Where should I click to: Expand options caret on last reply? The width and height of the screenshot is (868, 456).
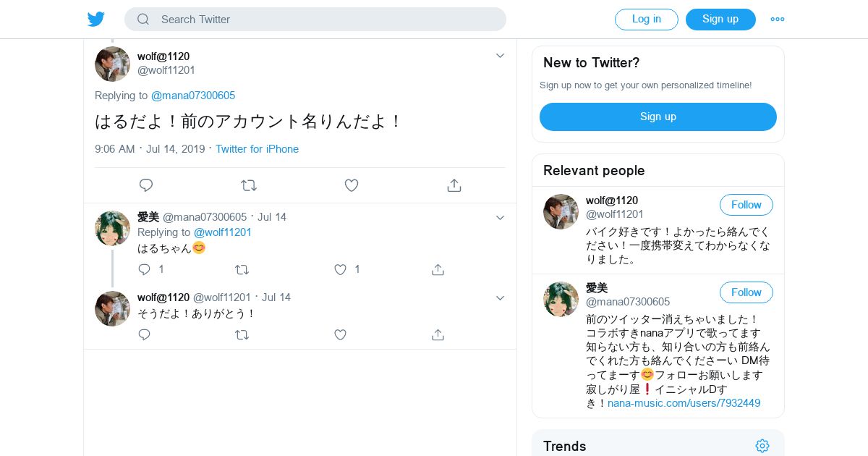click(500, 297)
